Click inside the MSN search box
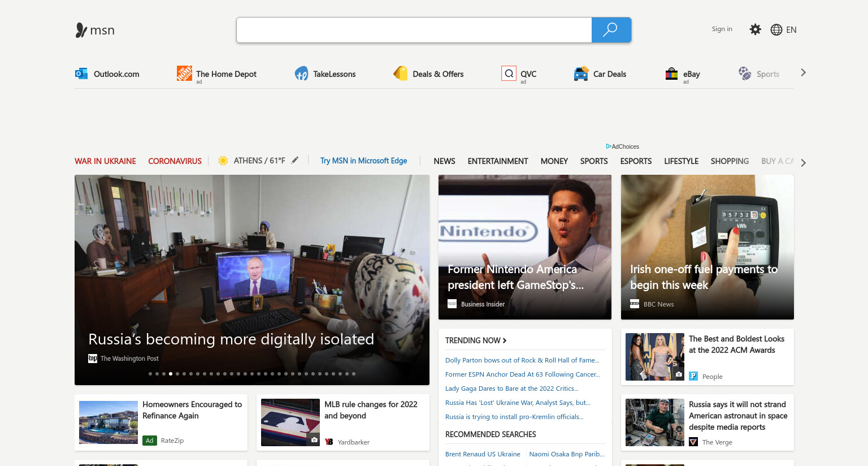The width and height of the screenshot is (868, 466). tap(414, 30)
